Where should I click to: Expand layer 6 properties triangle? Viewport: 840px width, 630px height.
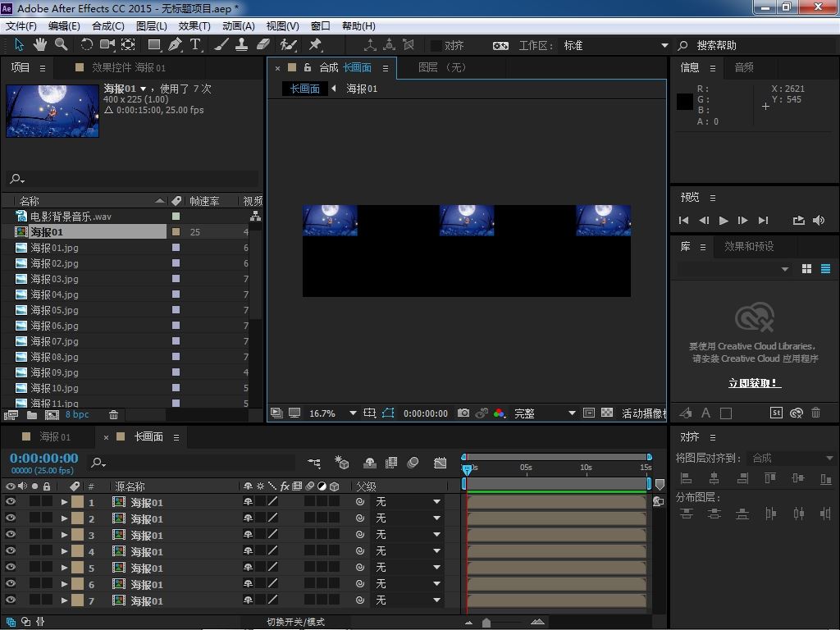pos(64,584)
